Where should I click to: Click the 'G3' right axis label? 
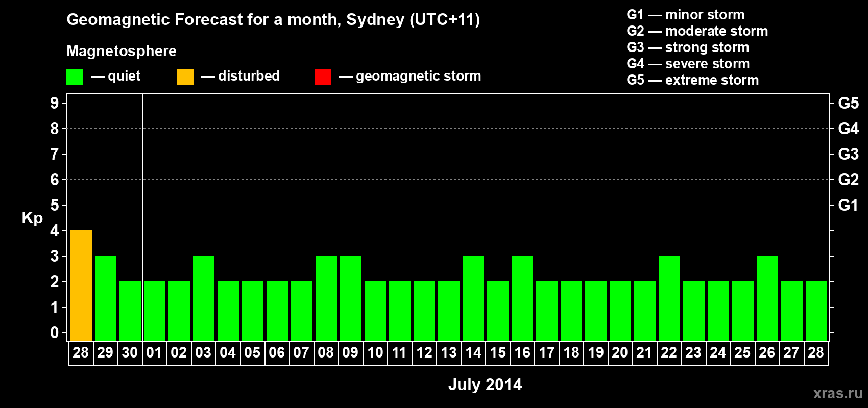coord(849,154)
